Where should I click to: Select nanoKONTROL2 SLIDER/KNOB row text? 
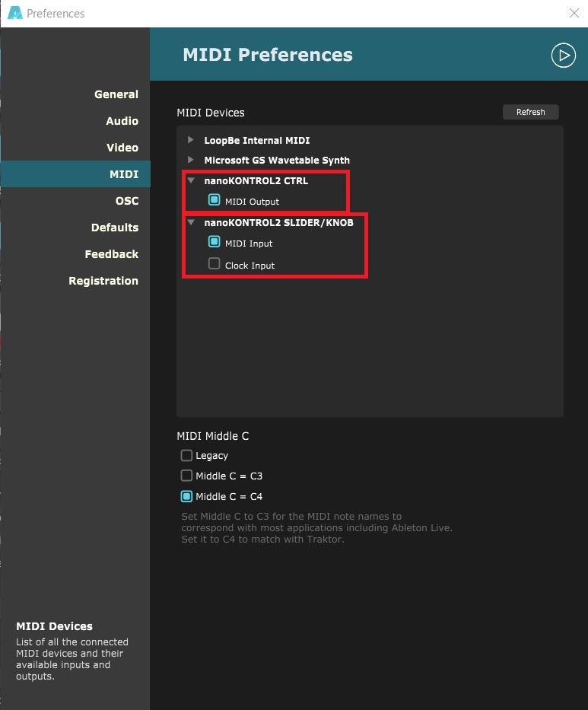[x=279, y=222]
